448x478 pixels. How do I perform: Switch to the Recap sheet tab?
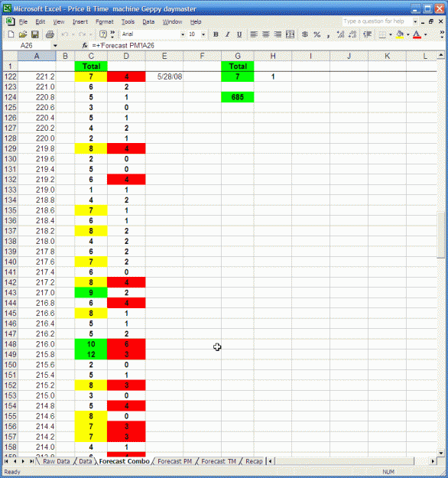click(x=254, y=461)
